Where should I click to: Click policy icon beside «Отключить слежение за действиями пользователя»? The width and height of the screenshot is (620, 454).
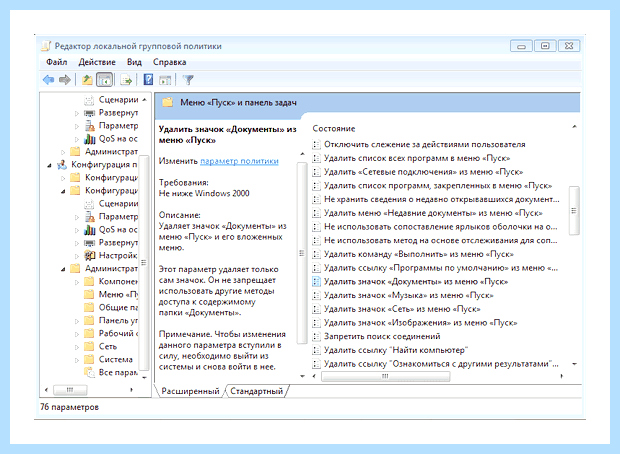316,144
